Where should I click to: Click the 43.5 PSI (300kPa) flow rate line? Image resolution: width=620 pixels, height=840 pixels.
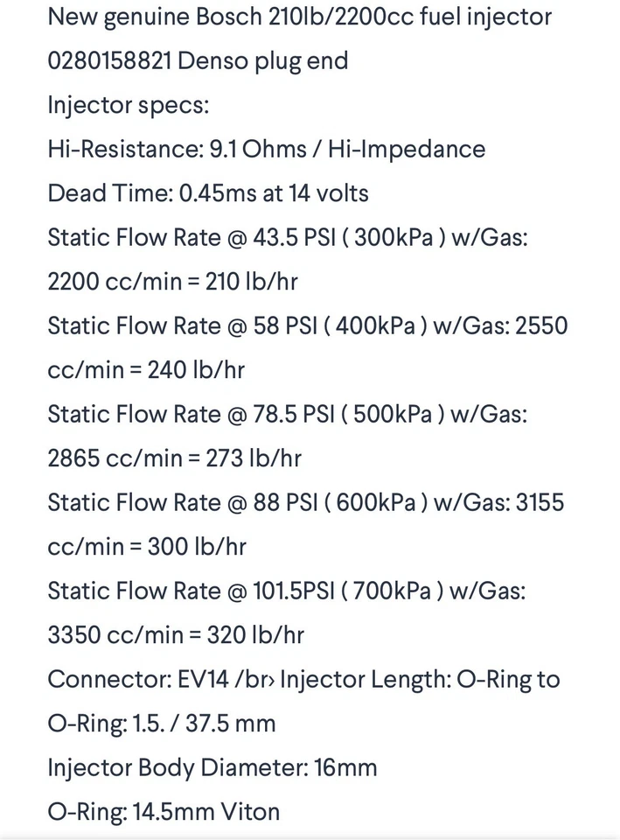coord(287,238)
